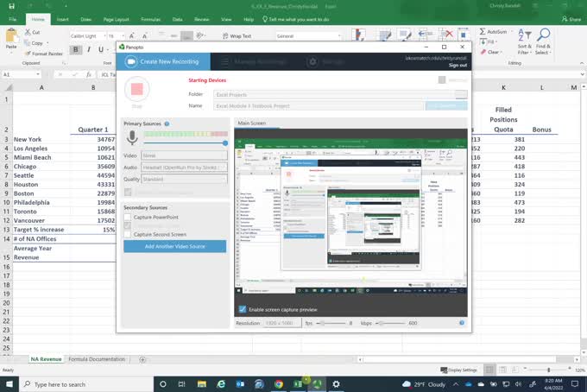Open Windows Settings gear on taskbar
The height and width of the screenshot is (392, 587).
(336, 384)
